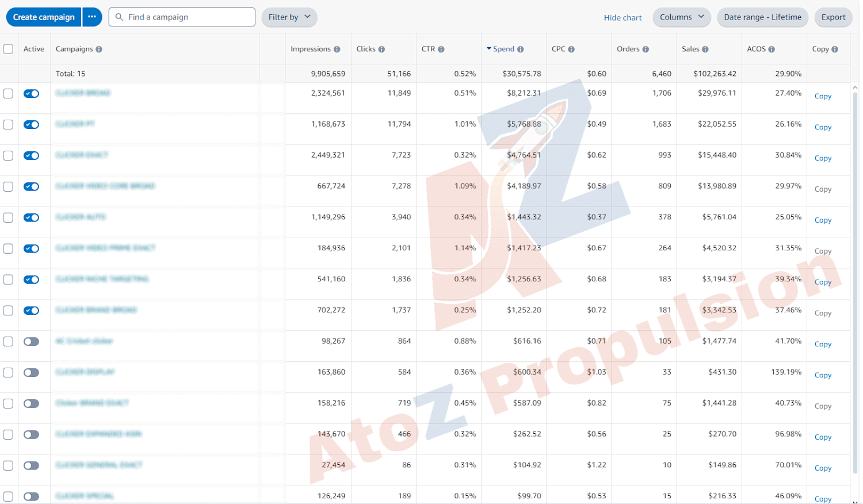Click the Active column header
This screenshot has height=504, width=863.
[34, 49]
